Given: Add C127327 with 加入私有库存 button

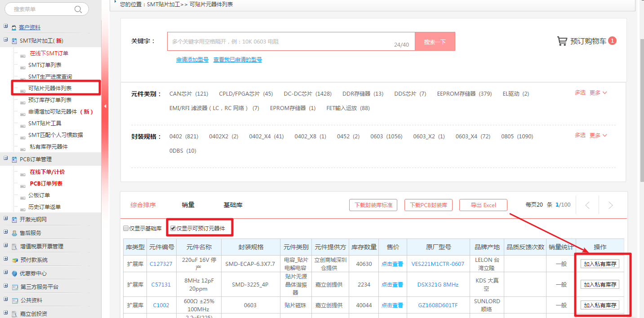Looking at the screenshot, I should click(x=600, y=264).
